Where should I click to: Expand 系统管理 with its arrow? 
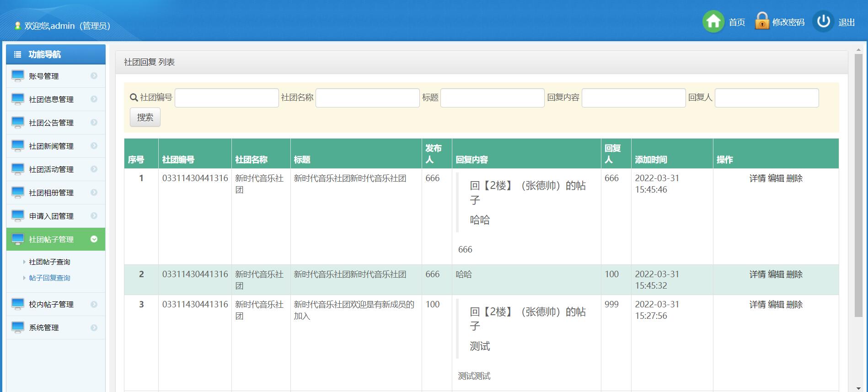tap(94, 328)
